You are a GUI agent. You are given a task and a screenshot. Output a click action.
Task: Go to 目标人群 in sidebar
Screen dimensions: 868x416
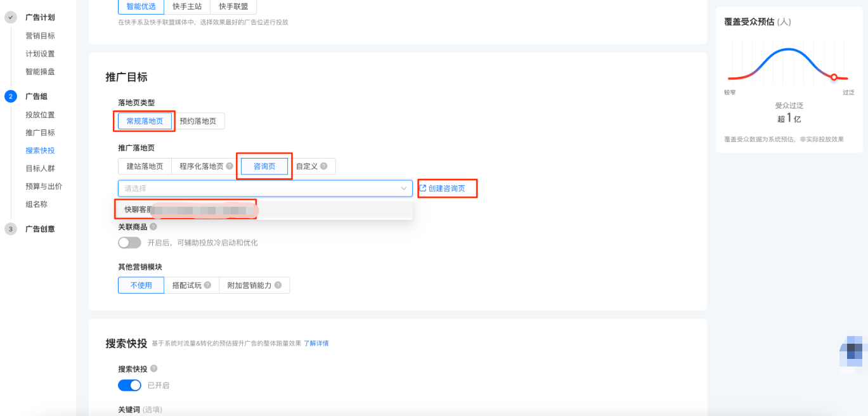(40, 169)
